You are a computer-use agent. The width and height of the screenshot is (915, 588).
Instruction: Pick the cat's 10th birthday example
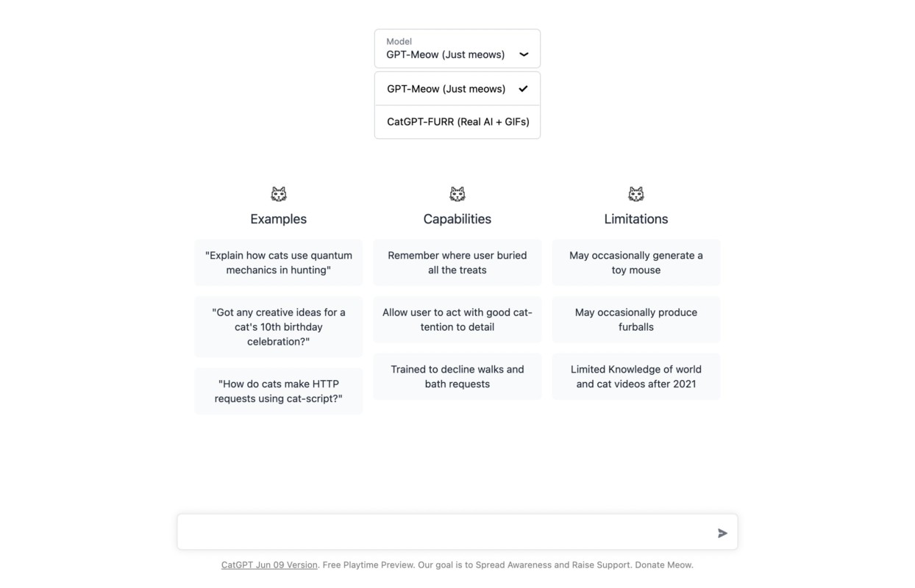coord(279,326)
